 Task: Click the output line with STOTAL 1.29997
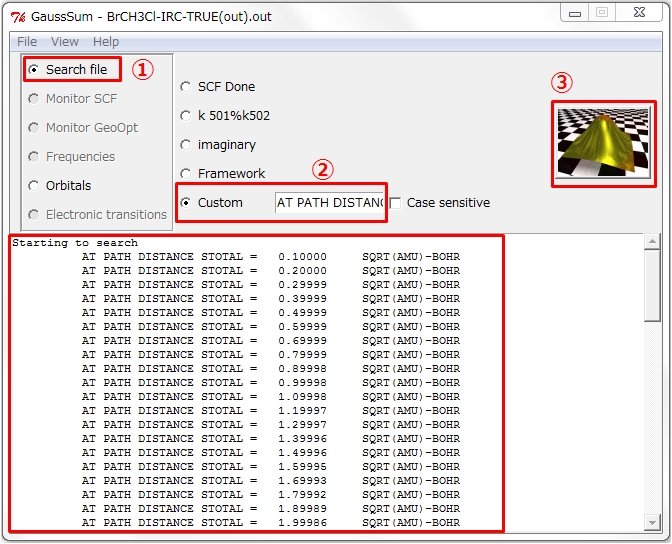(x=271, y=425)
